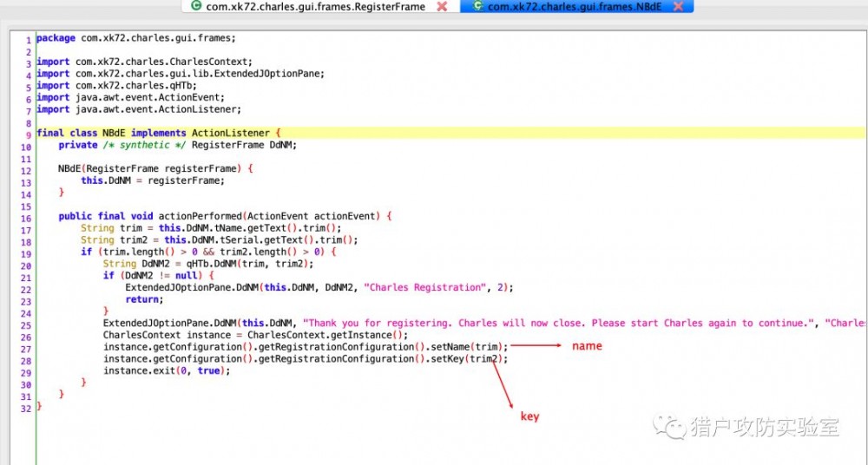Click import com.xk72.charles.qHTb line

tap(117, 86)
